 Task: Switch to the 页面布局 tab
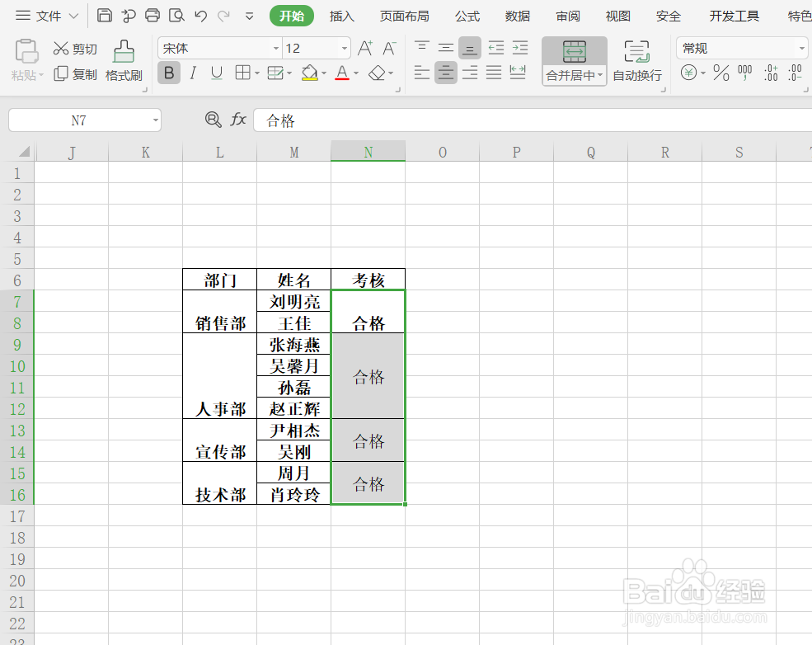[x=405, y=16]
